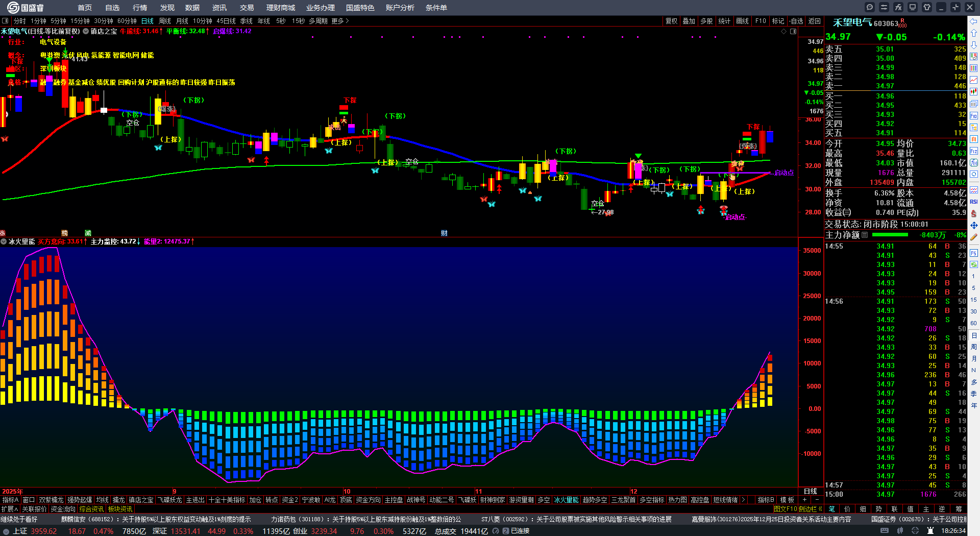
Task: Click the 返回 button
Action: click(815, 21)
